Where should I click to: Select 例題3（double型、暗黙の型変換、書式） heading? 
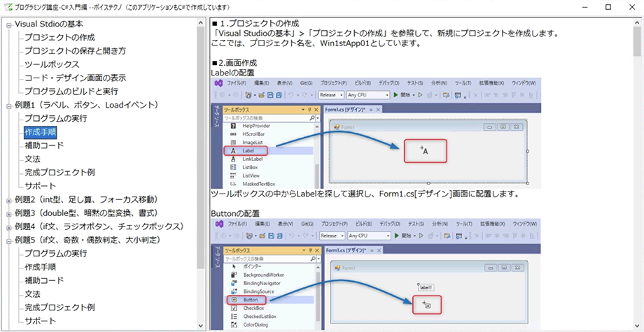tap(86, 213)
